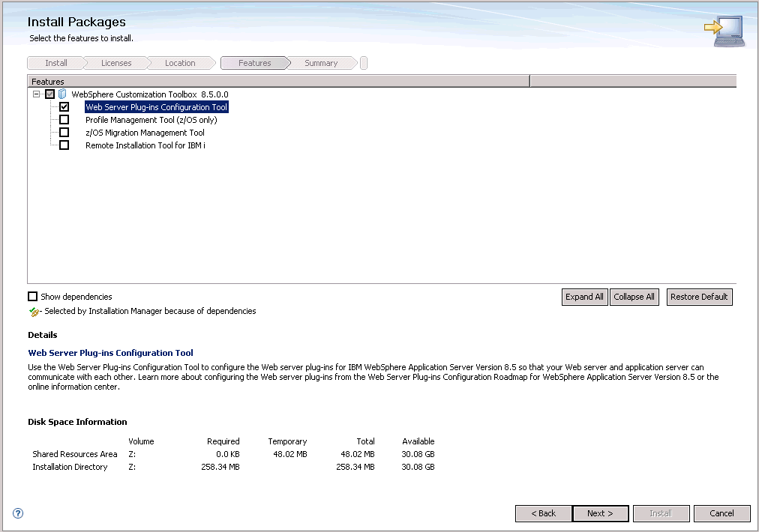
Task: Collapse the WebSphere Customization Toolbox tree node
Action: (36, 94)
